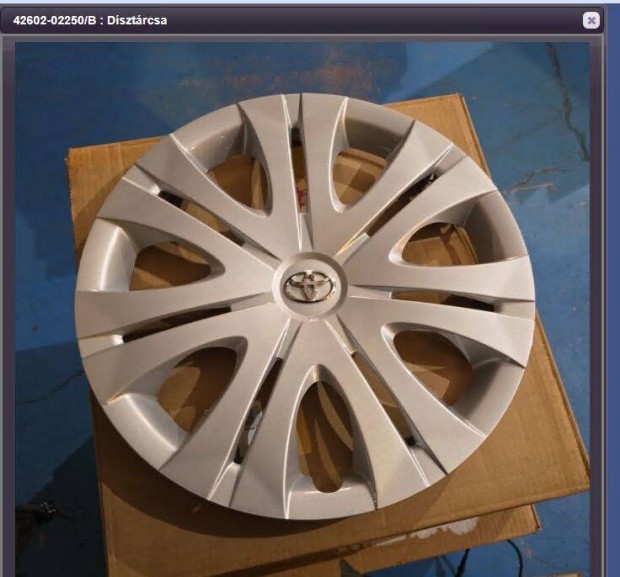Close the Dísztárcsa image popup

591,20
